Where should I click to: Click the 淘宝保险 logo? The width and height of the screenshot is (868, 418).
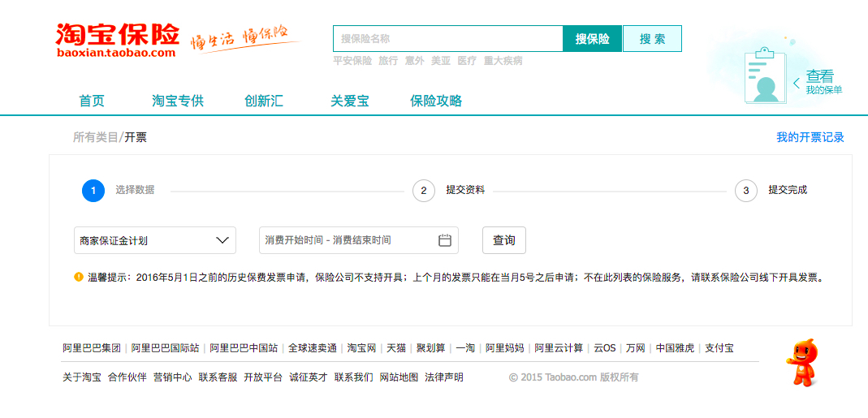point(118,40)
